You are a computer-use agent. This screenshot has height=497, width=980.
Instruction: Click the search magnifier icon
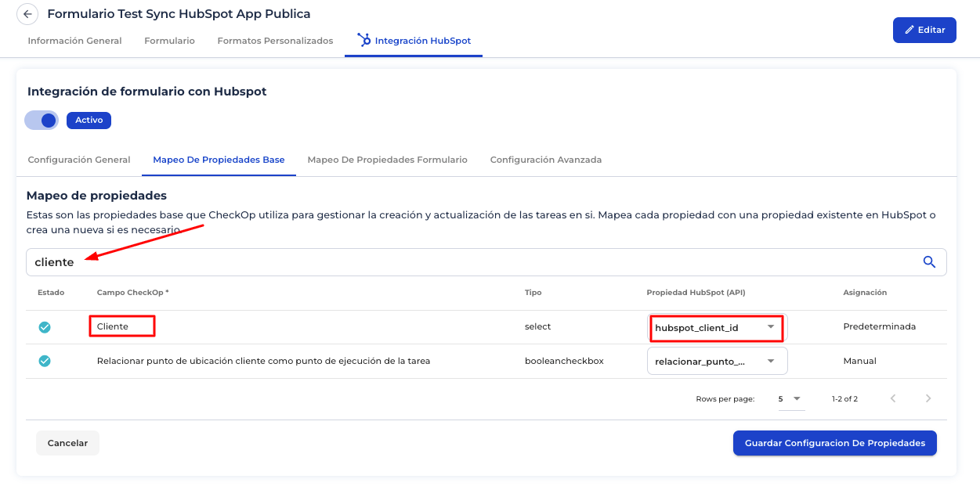[x=929, y=262]
